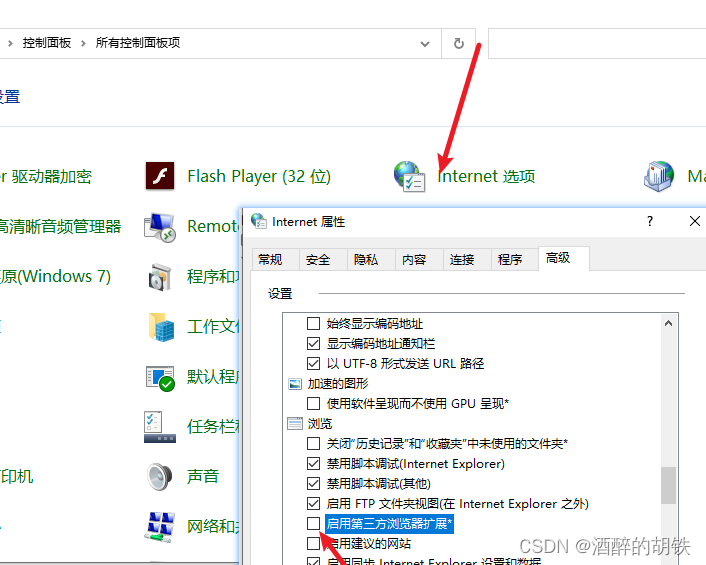Open the 程序和功能 disc box icon
This screenshot has width=706, height=565.
pyautogui.click(x=160, y=277)
